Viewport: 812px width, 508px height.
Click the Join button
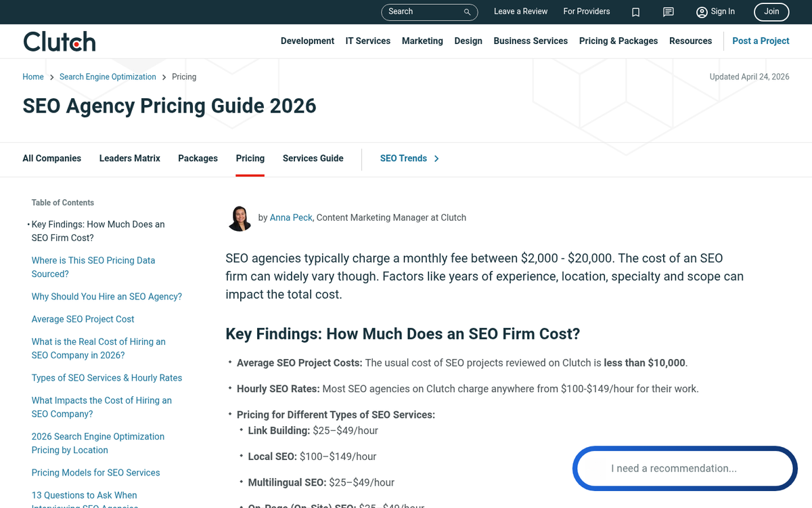pos(771,12)
